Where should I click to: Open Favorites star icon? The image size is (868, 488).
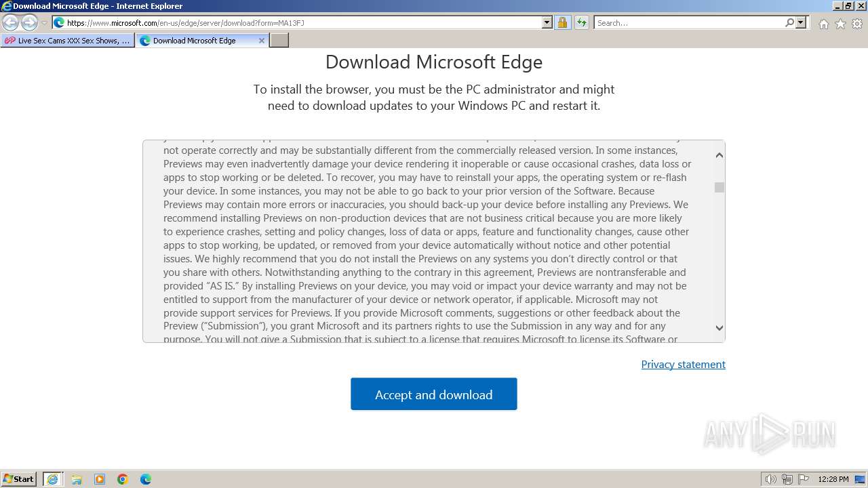[x=840, y=24]
